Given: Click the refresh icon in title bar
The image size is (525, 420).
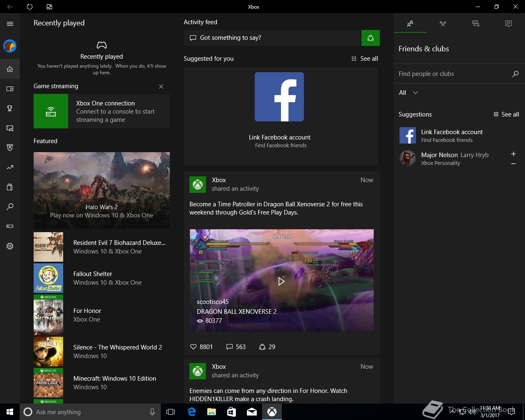Looking at the screenshot, I should pos(30,7).
